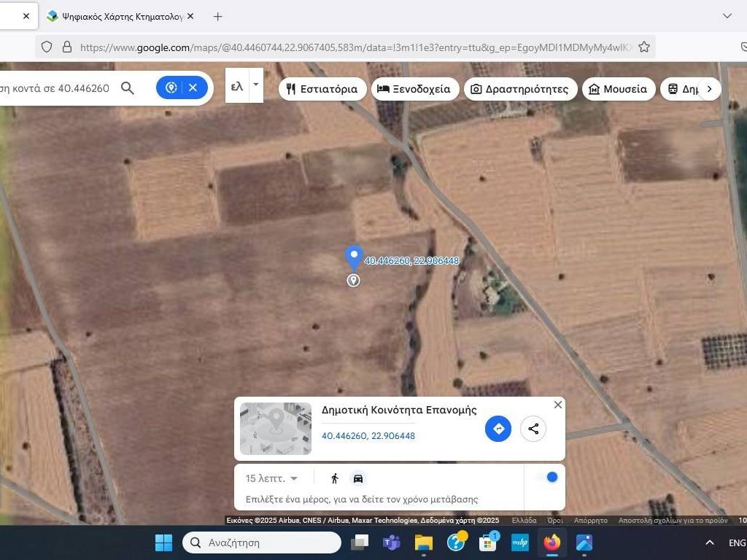Screen dimensions: 747x560
Task: Open the 15 λεπτ. duration dropdown
Action: coord(271,478)
